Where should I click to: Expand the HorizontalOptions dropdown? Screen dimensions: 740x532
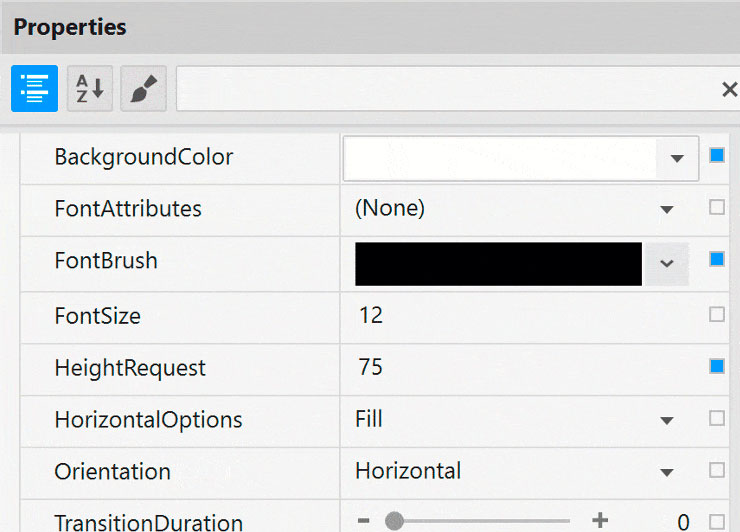click(x=667, y=420)
